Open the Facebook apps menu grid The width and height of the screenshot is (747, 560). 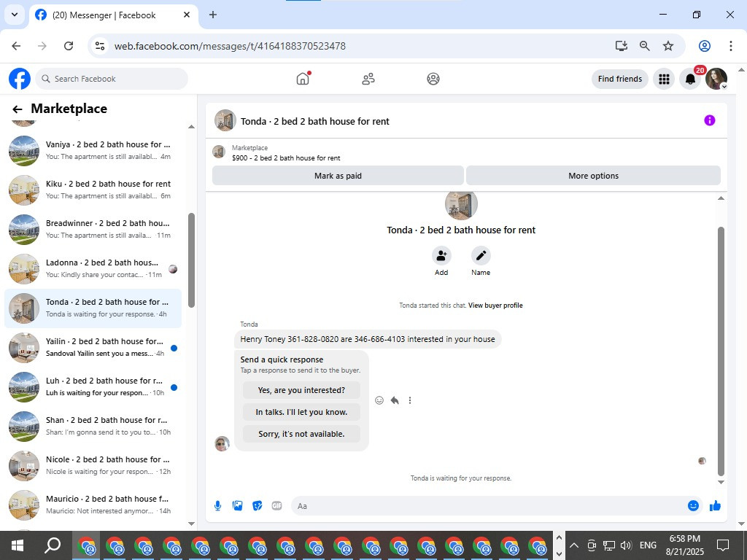coord(664,79)
